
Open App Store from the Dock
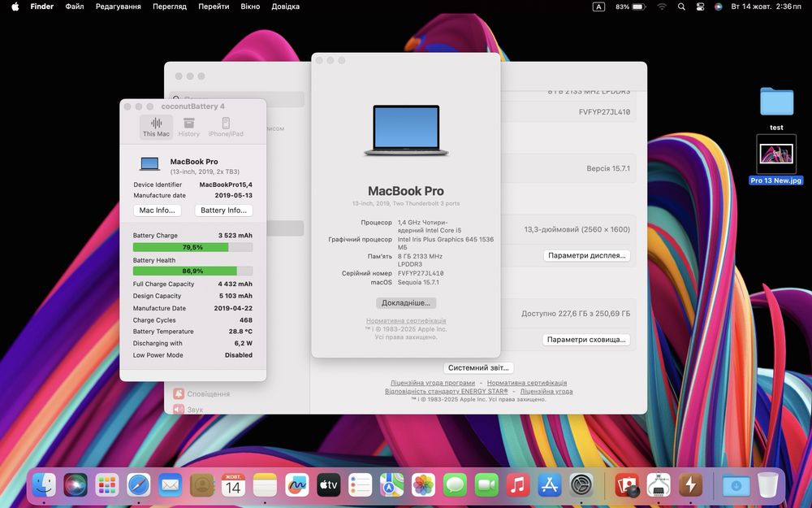[550, 485]
